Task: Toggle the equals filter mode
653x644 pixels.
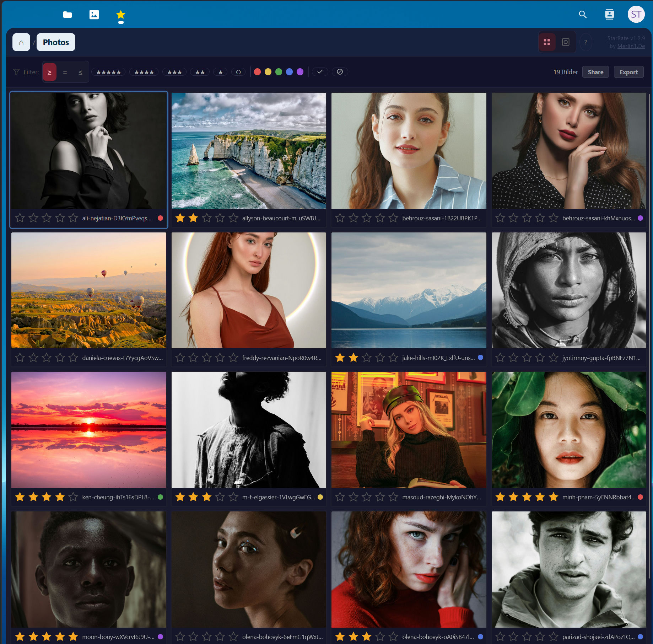Action: pos(65,71)
